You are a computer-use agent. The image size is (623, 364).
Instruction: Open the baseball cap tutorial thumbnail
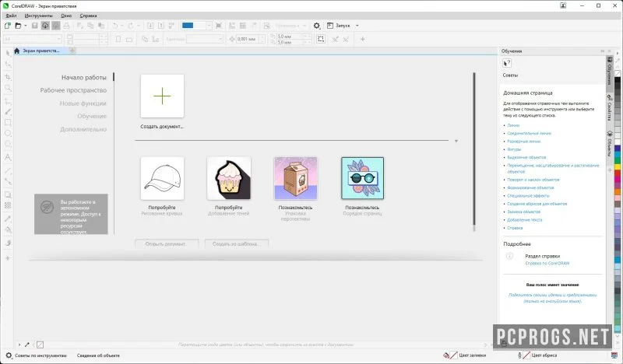tap(162, 178)
